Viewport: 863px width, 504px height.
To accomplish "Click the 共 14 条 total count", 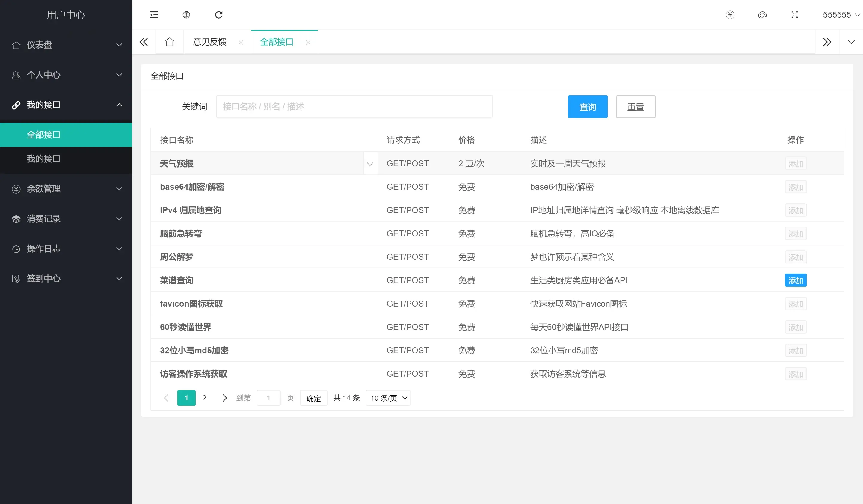I will (346, 398).
